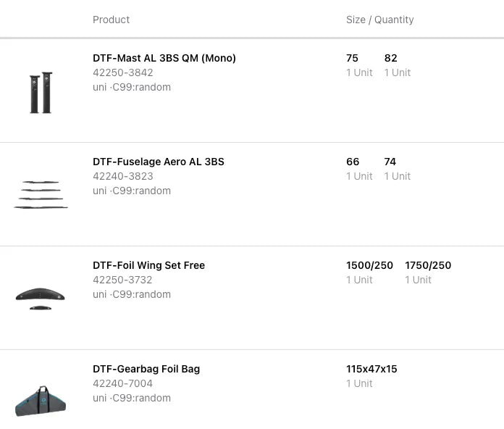
Task: Open the DTF-Fuselage Aero AL 3BS product
Action: 159,162
